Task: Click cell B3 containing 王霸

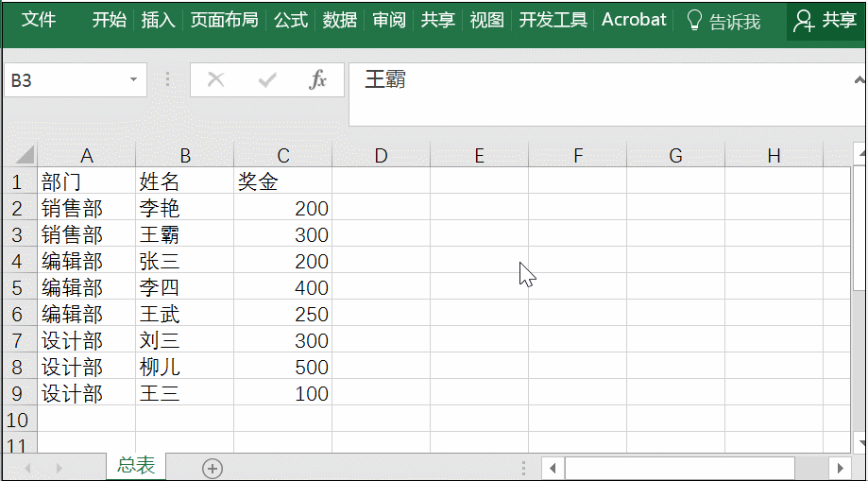Action: point(185,234)
